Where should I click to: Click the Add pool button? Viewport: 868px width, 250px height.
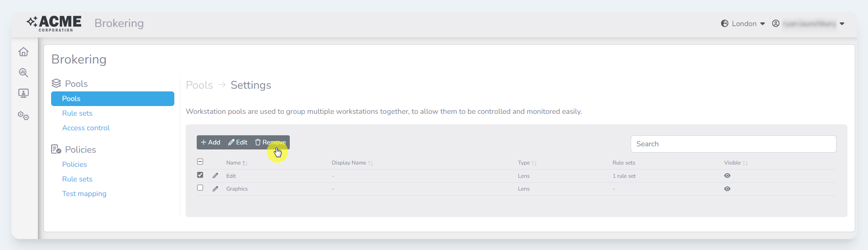click(x=211, y=143)
